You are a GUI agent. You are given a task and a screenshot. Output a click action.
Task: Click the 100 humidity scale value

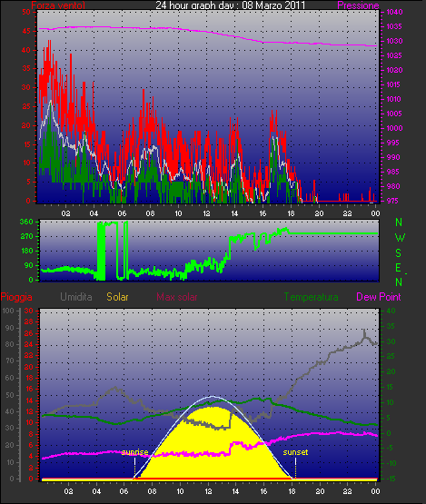tap(8, 311)
